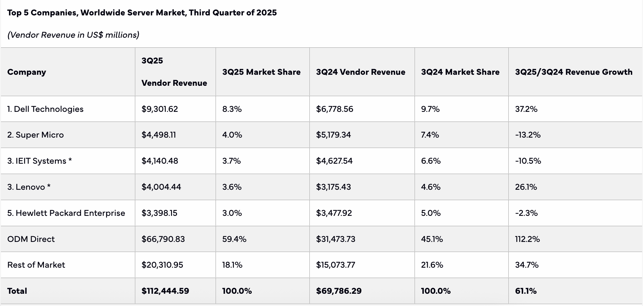Select the '2. Super Micro' row label
This screenshot has width=644, height=306.
coord(35,135)
